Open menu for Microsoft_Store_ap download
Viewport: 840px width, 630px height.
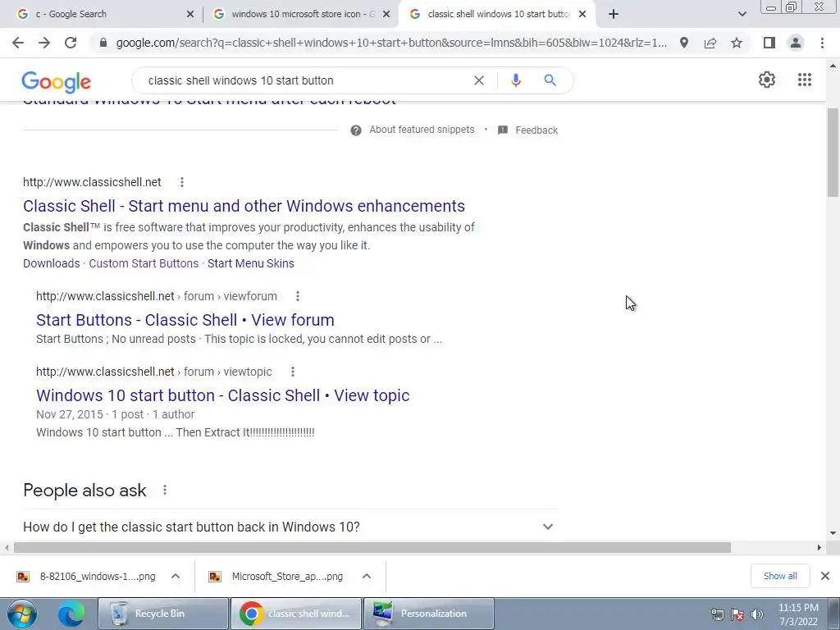pyautogui.click(x=367, y=577)
